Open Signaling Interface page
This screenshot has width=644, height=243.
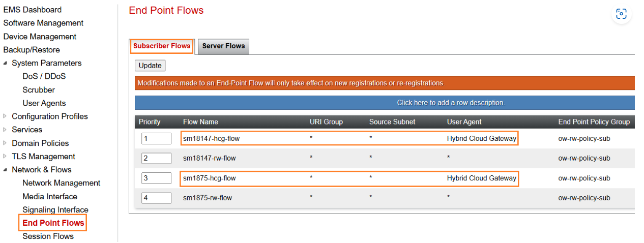(x=55, y=210)
